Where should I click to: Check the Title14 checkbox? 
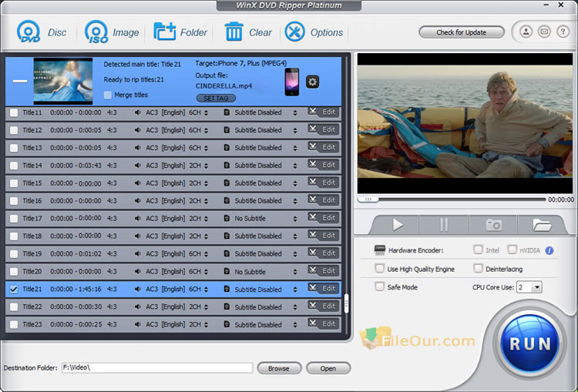pos(14,166)
